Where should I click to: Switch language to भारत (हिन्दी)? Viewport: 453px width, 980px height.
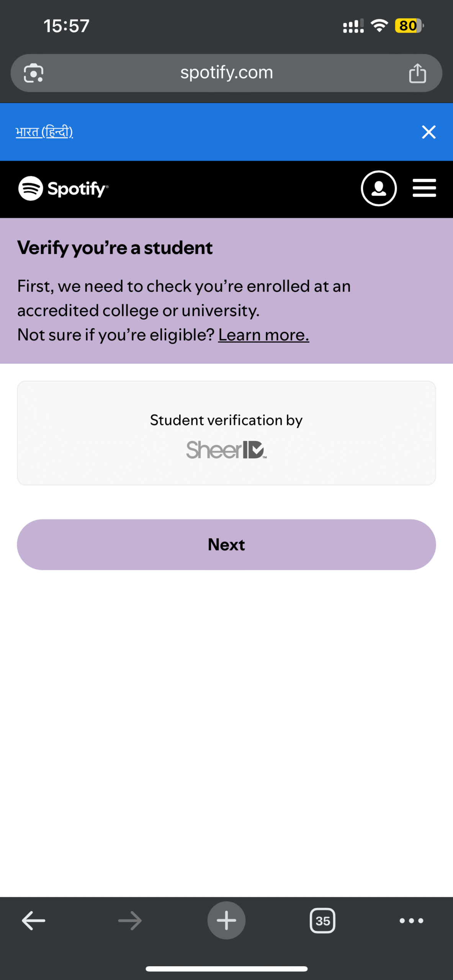[x=44, y=132]
